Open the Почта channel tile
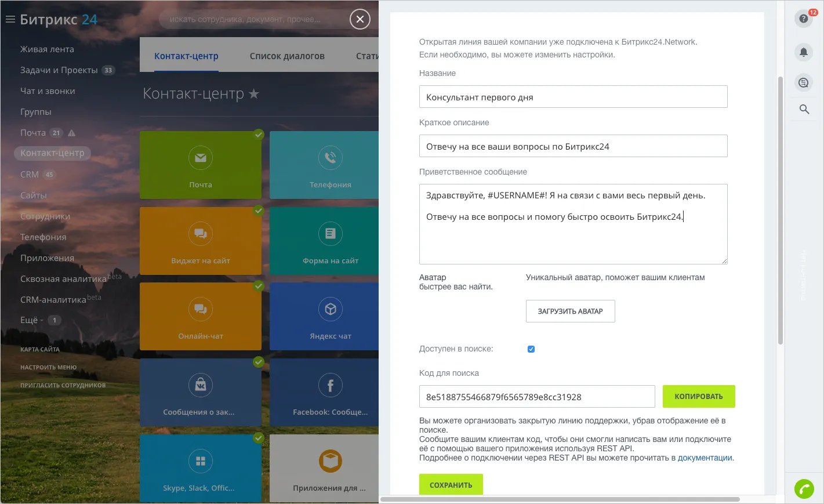This screenshot has width=824, height=504. click(x=201, y=165)
